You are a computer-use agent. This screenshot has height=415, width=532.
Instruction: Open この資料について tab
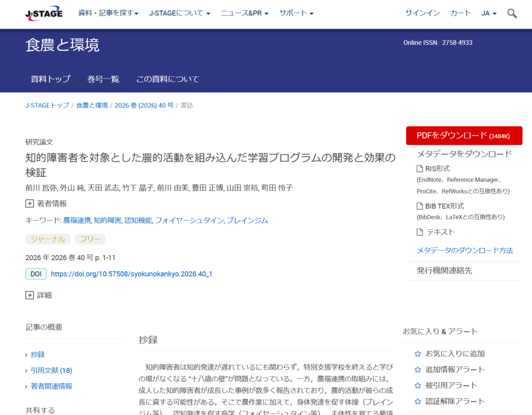point(168,79)
